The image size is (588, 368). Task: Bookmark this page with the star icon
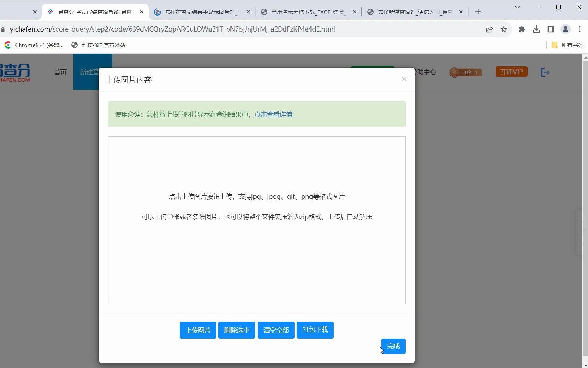504,29
